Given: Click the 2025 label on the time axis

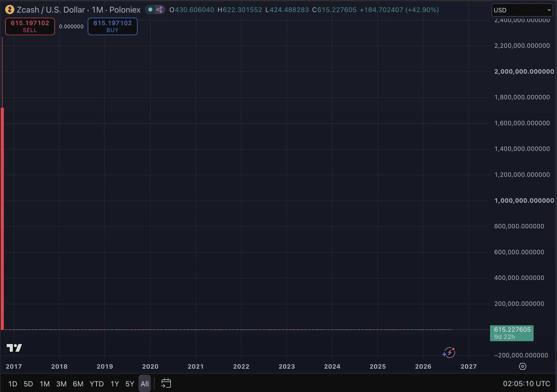Looking at the screenshot, I should point(378,366).
